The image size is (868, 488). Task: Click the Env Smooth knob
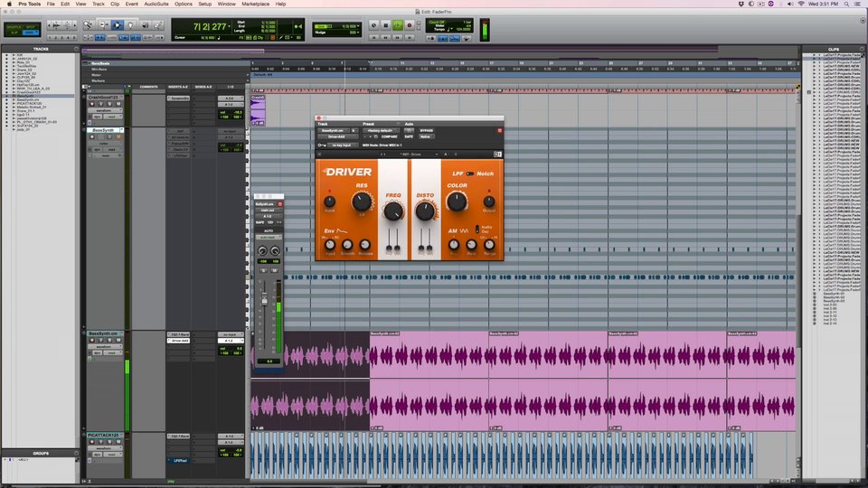click(347, 245)
